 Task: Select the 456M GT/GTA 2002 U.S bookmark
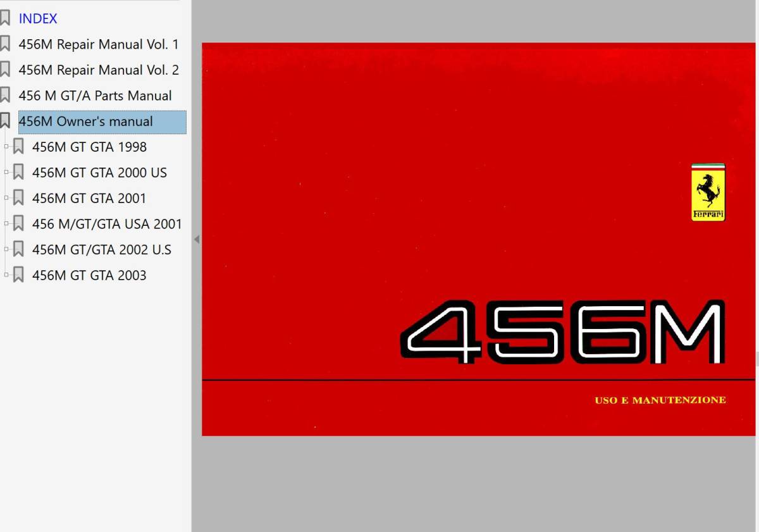(102, 249)
